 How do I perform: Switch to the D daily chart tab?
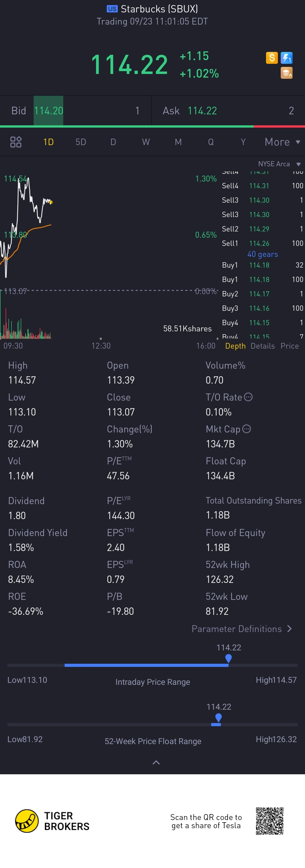point(113,142)
